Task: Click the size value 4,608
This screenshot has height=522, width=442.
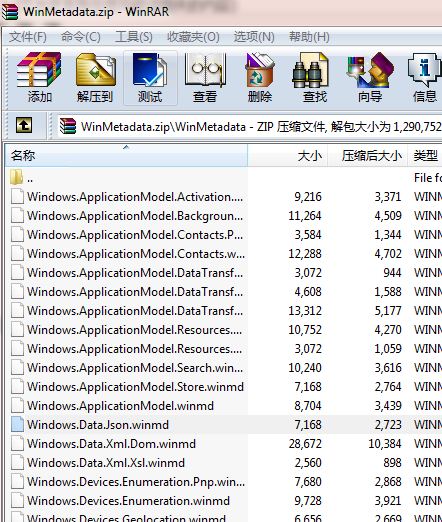Action: point(308,292)
